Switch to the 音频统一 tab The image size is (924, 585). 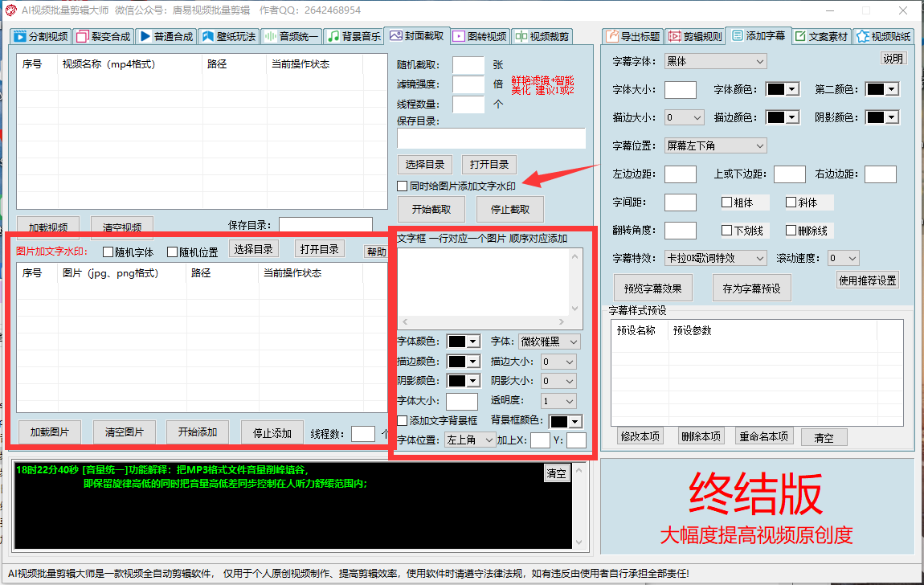tap(291, 36)
